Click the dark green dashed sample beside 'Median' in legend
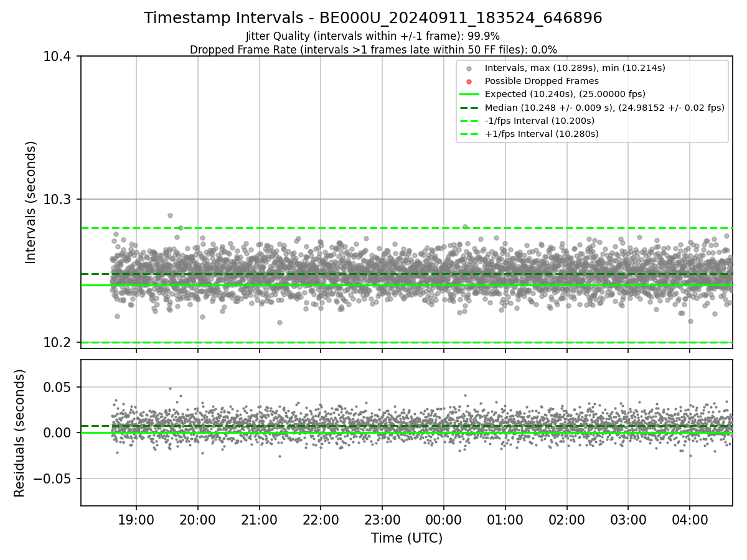The height and width of the screenshot is (560, 747). click(x=469, y=108)
